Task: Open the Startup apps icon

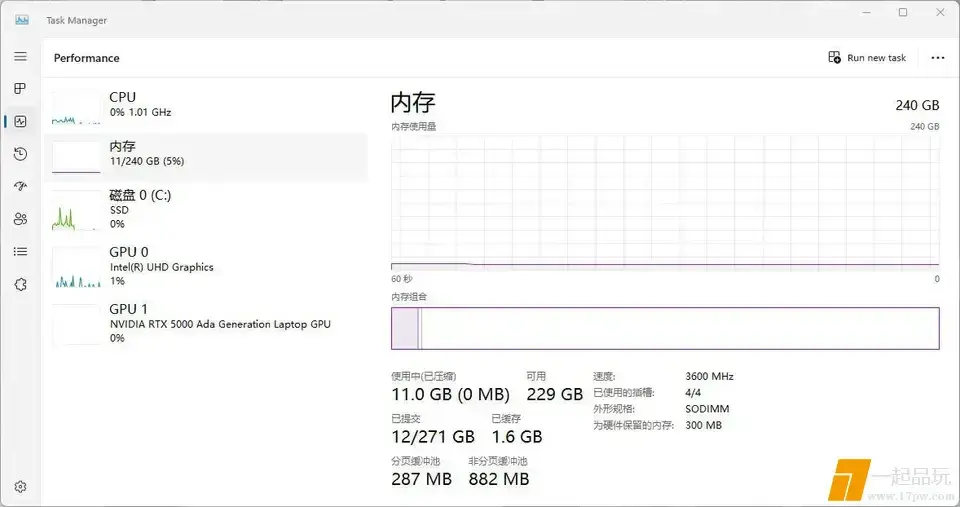Action: coord(20,187)
